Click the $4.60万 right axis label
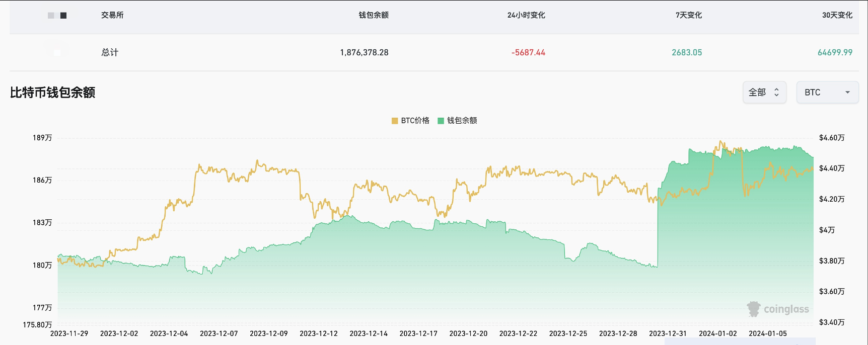This screenshot has width=868, height=345. tap(832, 137)
